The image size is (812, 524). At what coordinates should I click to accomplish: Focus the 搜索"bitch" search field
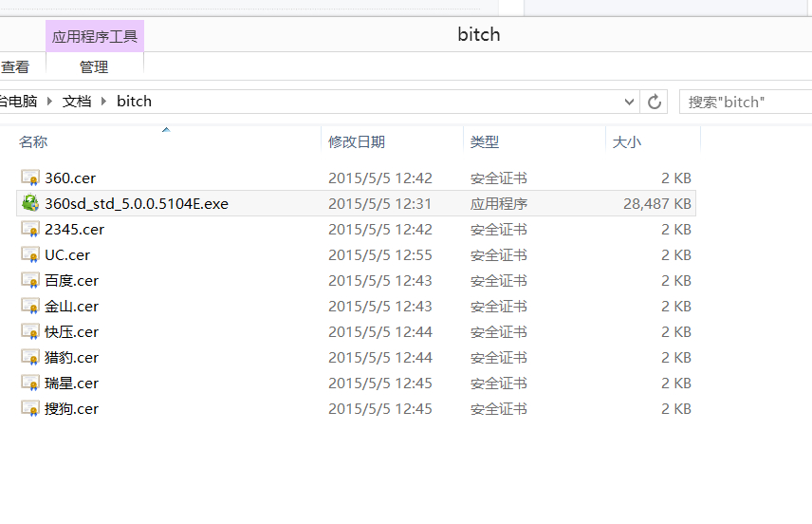746,102
